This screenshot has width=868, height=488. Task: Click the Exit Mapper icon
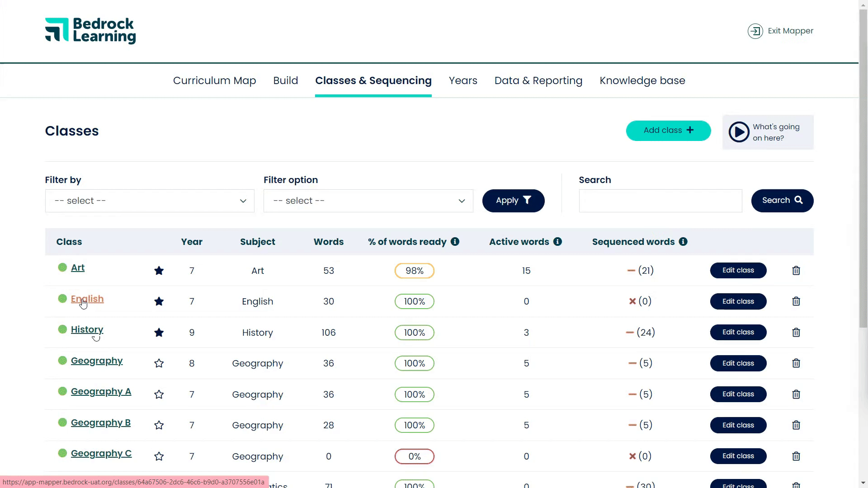pyautogui.click(x=755, y=31)
